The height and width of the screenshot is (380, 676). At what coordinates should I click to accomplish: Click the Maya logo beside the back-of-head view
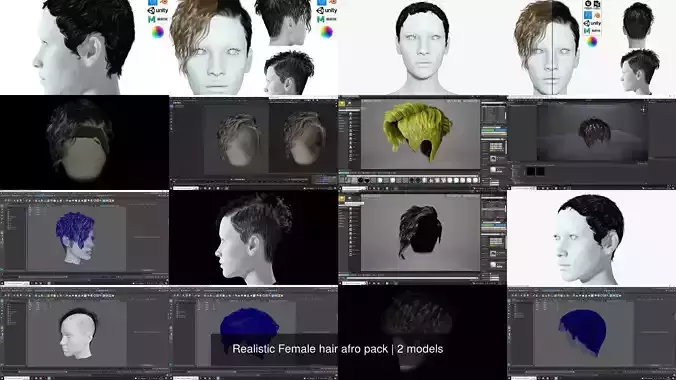(x=326, y=19)
